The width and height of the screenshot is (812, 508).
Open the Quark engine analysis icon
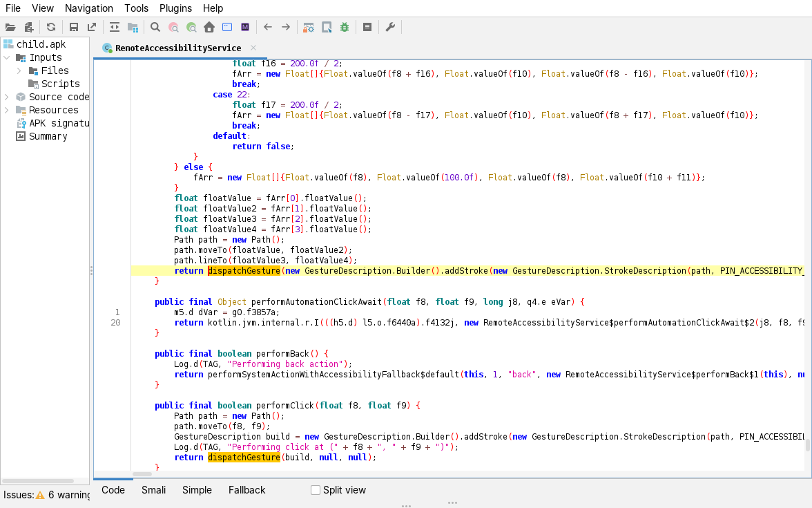[x=327, y=28]
